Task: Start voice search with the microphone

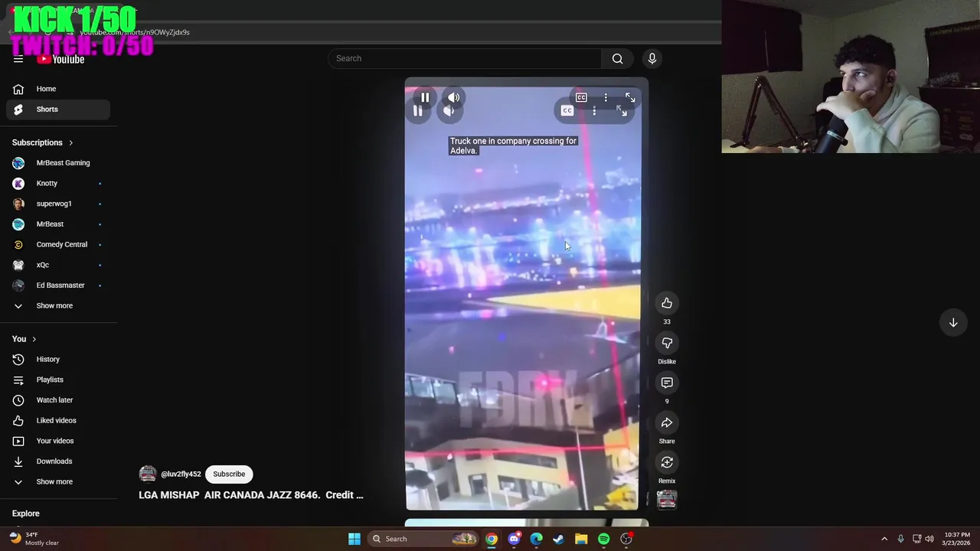Action: coord(652,58)
